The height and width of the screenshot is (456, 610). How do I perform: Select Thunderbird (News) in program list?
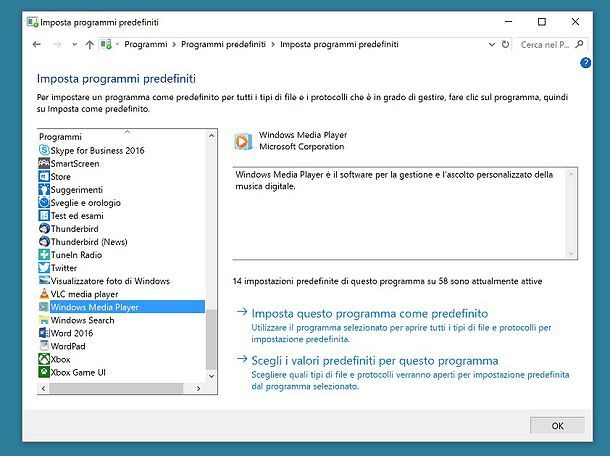click(x=89, y=242)
